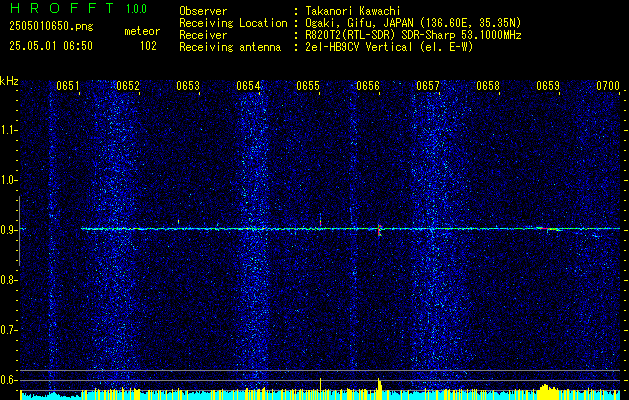
Task: Click the red meteor echo at 0656
Action: 379,230
